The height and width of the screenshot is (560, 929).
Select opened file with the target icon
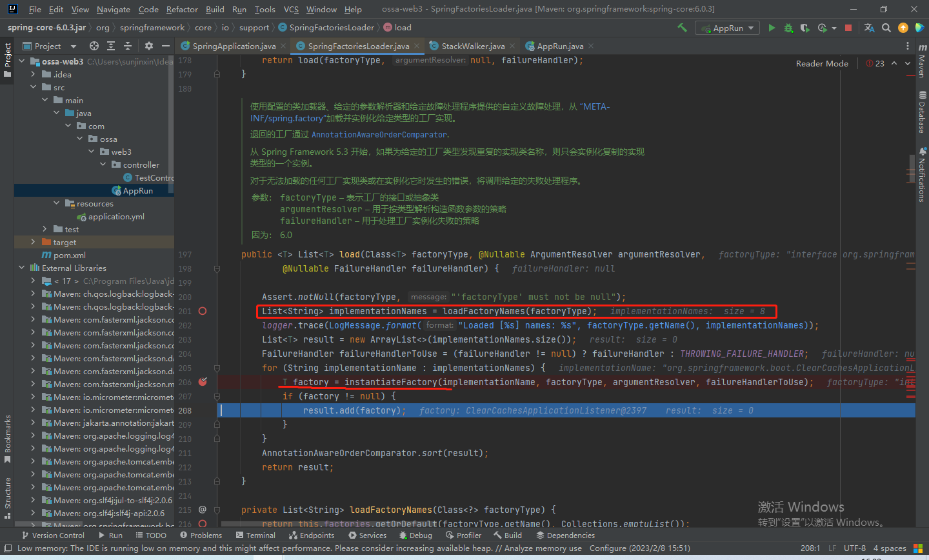(x=94, y=46)
